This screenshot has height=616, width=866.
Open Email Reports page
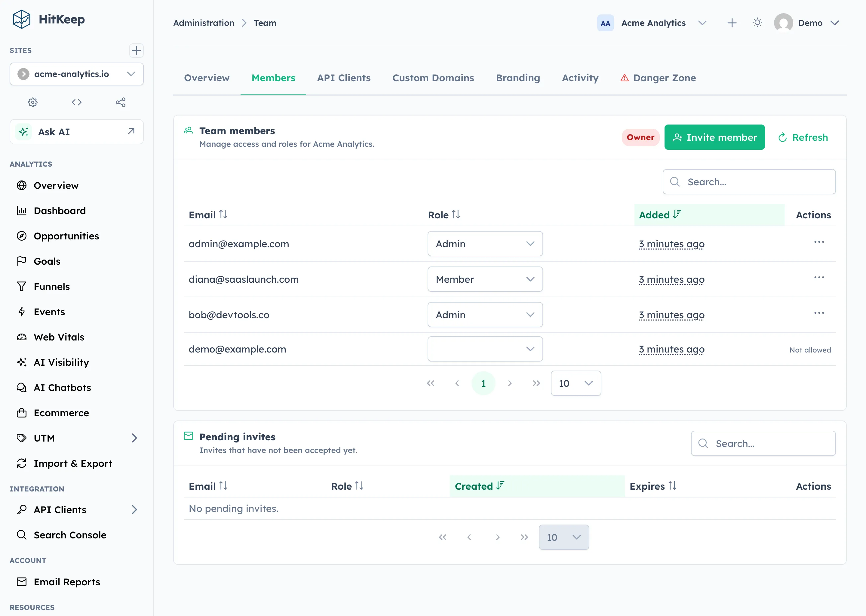(77, 582)
